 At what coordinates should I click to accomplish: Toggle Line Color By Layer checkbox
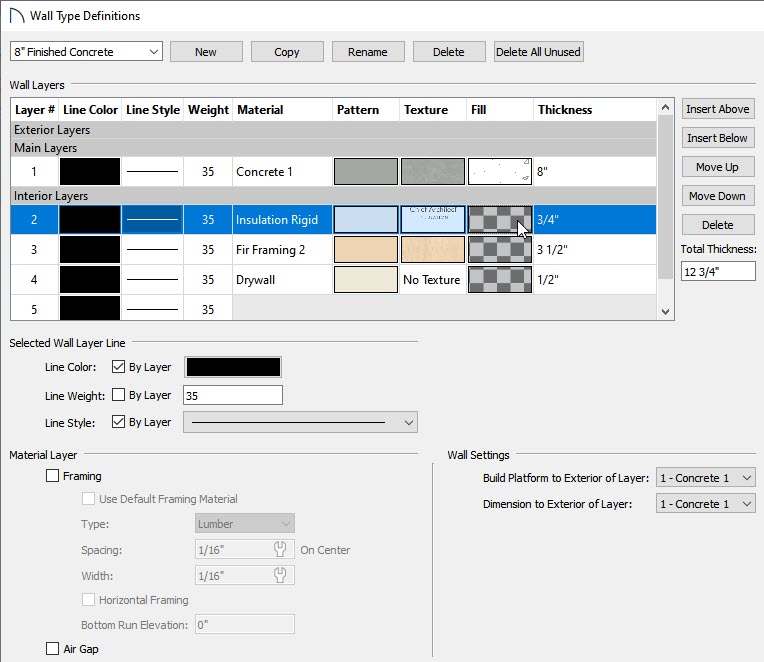[x=118, y=366]
